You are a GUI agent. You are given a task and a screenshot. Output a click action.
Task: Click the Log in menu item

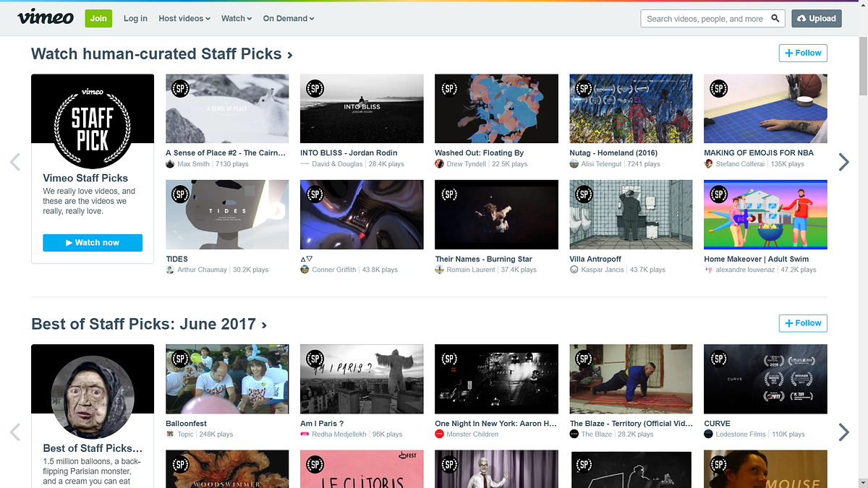(x=135, y=19)
